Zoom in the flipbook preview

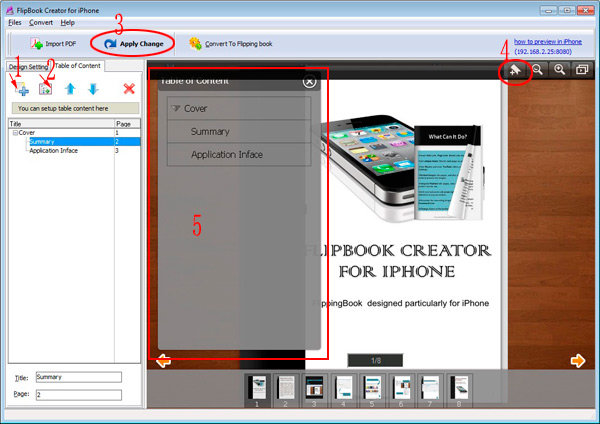coord(559,70)
